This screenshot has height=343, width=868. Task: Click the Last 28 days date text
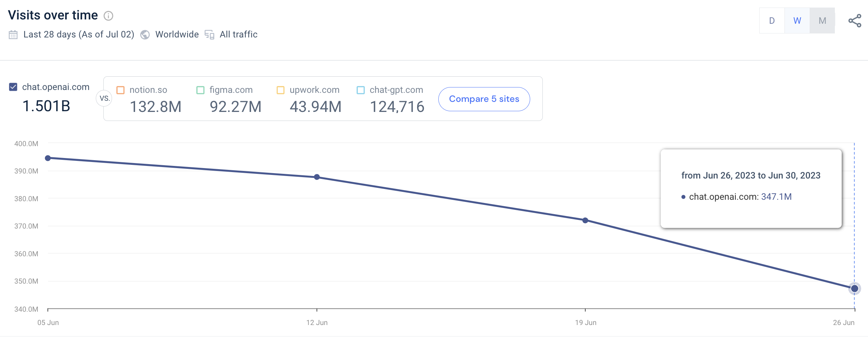[79, 35]
